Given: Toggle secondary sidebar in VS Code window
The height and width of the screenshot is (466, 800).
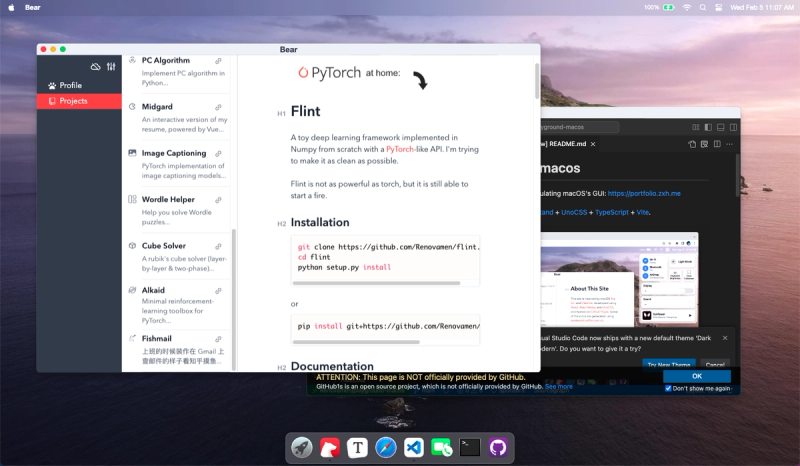Looking at the screenshot, I should 733,127.
